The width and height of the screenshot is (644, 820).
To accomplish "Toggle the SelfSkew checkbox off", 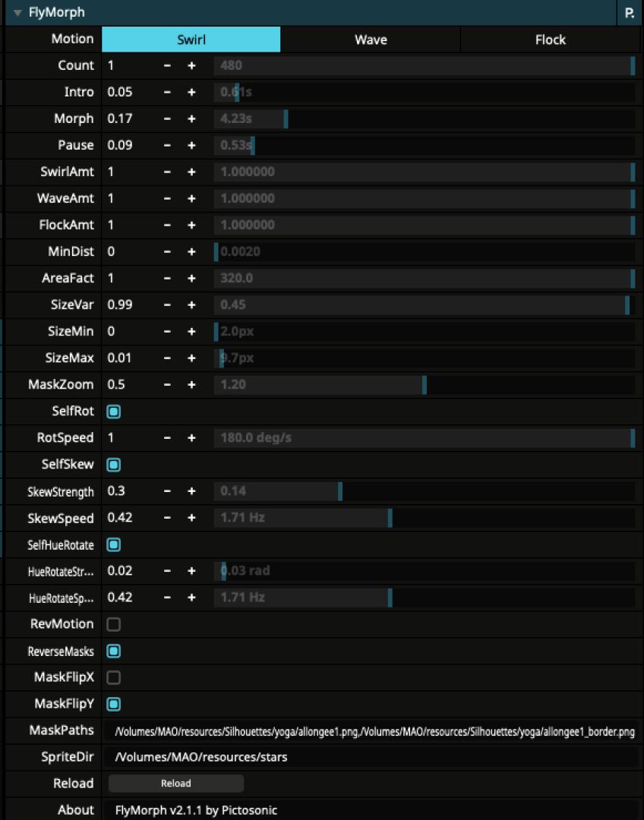I will pos(114,465).
